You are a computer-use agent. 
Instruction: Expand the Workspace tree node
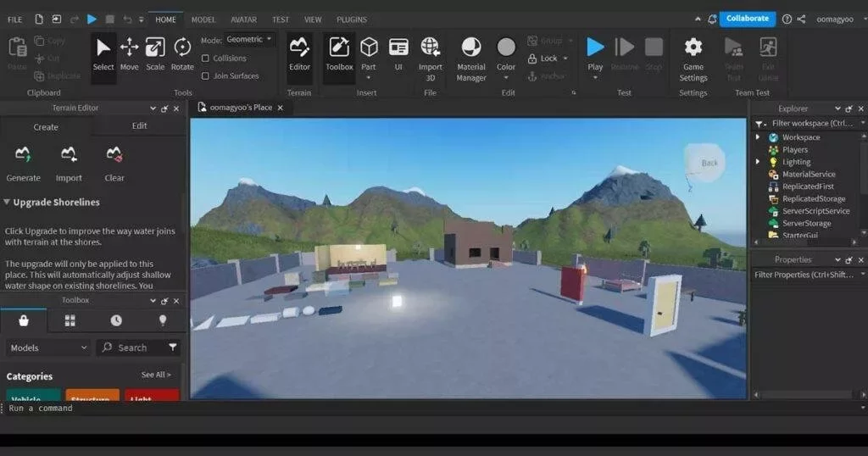(x=758, y=136)
